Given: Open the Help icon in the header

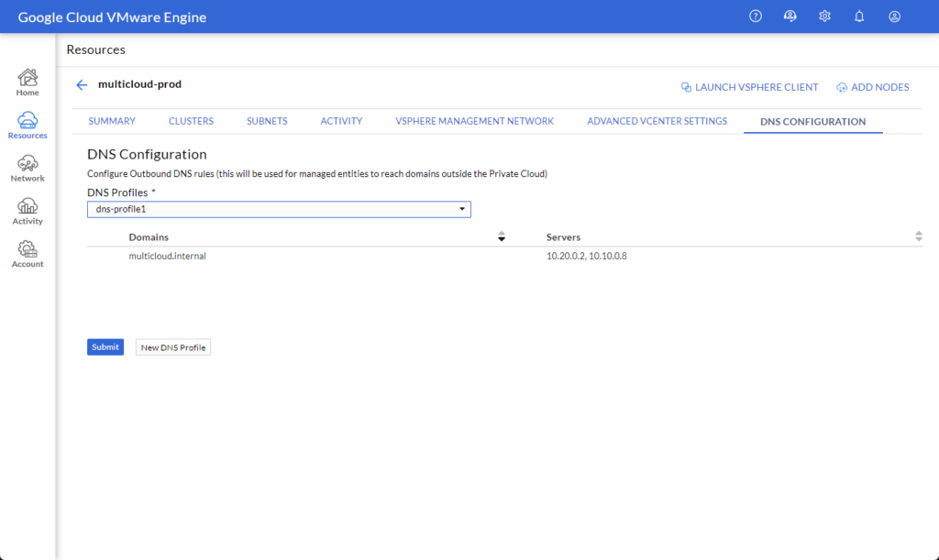Looking at the screenshot, I should pos(756,16).
